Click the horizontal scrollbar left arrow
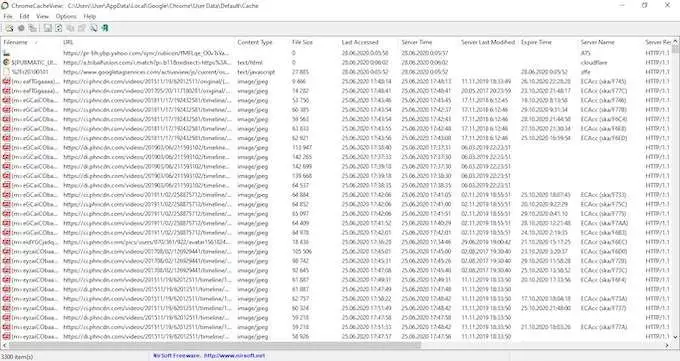Image resolution: width=680 pixels, height=361 pixels. click(4, 345)
